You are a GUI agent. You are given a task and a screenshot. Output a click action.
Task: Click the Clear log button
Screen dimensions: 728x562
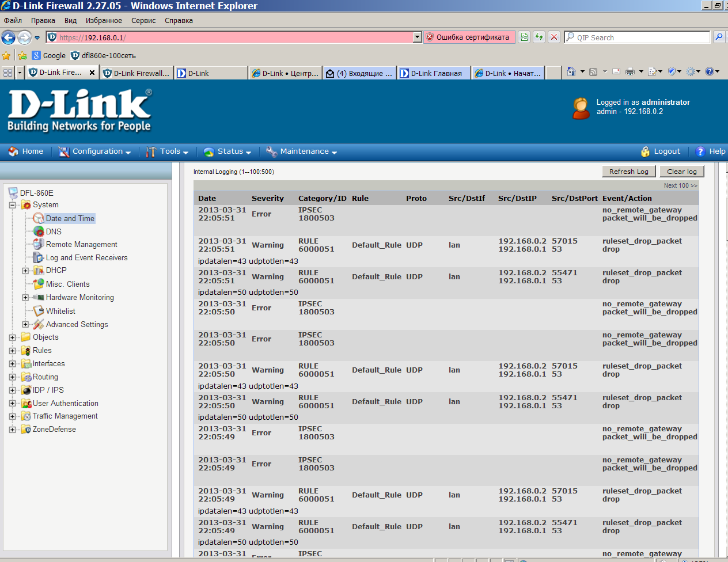click(682, 171)
